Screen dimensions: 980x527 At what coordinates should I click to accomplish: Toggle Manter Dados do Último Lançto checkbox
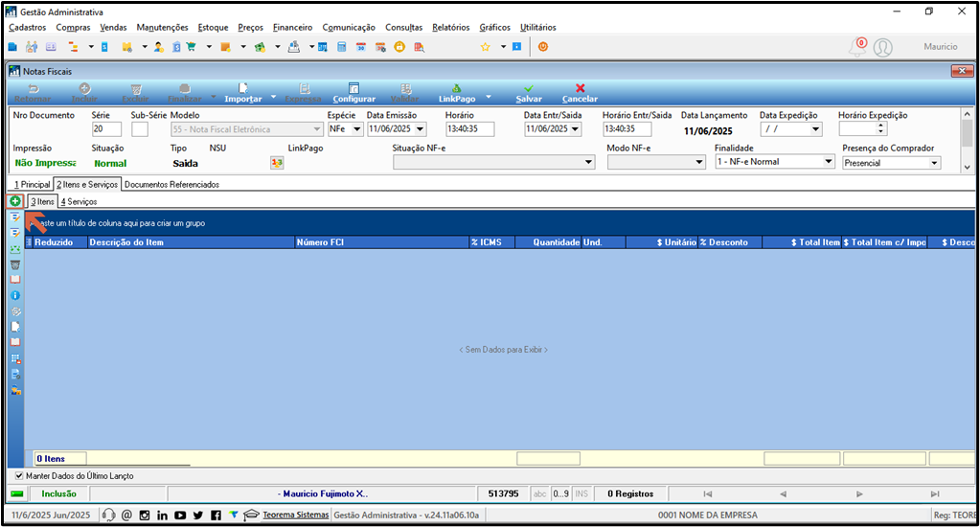19,476
